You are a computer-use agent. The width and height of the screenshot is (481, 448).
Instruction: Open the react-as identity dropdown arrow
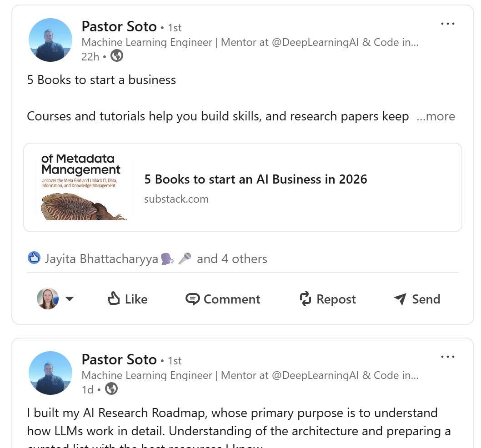pos(70,299)
